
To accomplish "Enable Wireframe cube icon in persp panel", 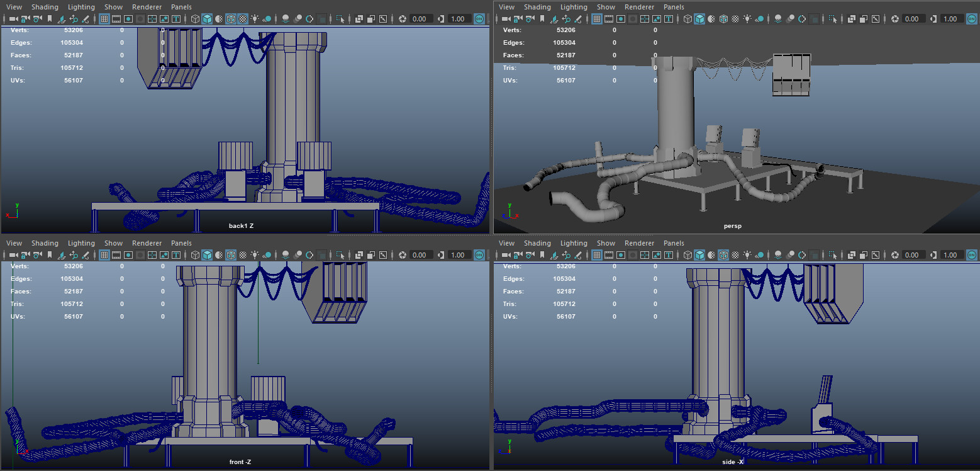I will 688,19.
